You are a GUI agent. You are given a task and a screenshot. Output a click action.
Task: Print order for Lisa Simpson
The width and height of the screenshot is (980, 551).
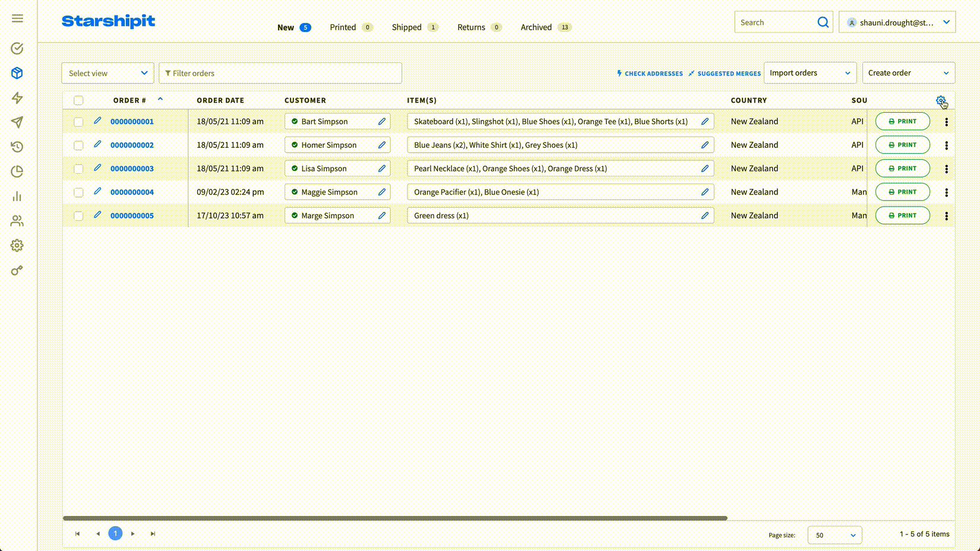pos(902,169)
